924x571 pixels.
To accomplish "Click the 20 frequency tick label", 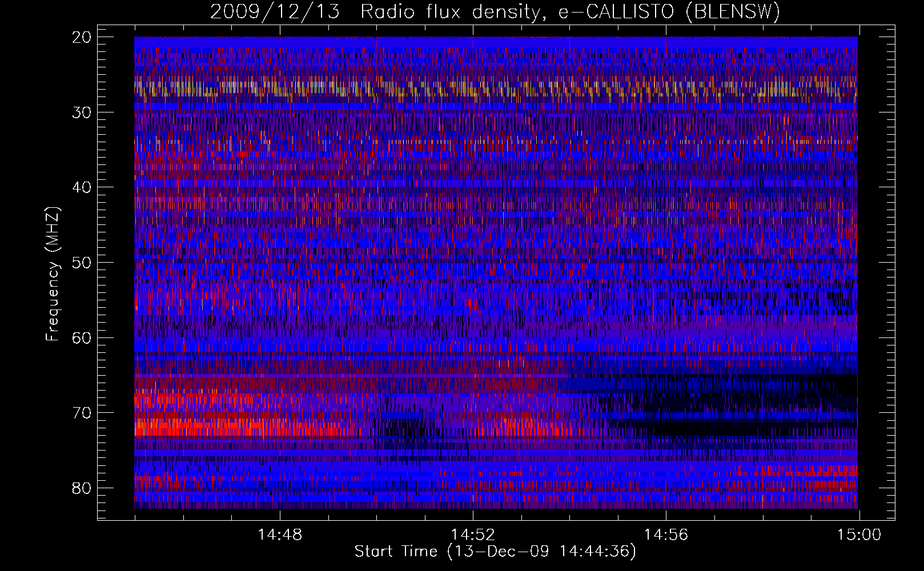I will tap(82, 37).
